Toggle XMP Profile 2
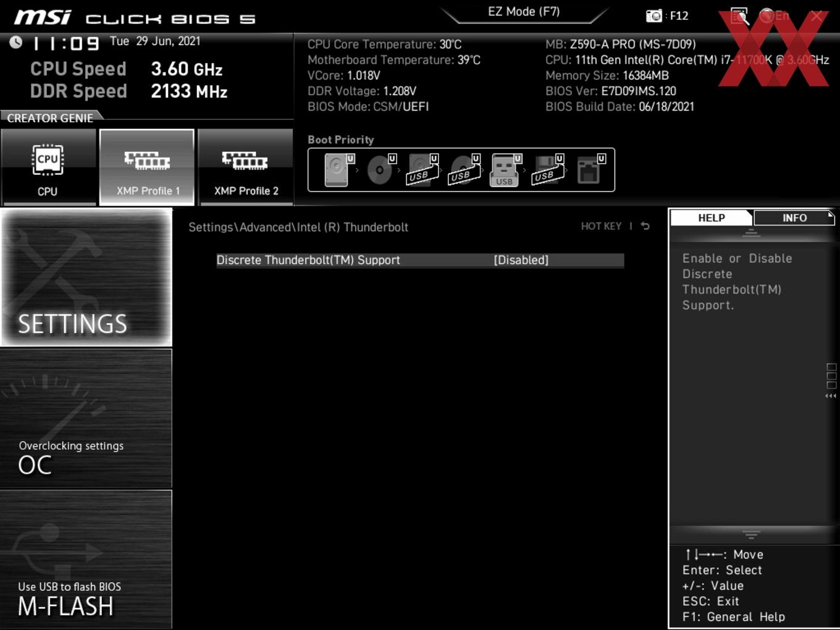Viewport: 840px width, 630px height. click(246, 167)
